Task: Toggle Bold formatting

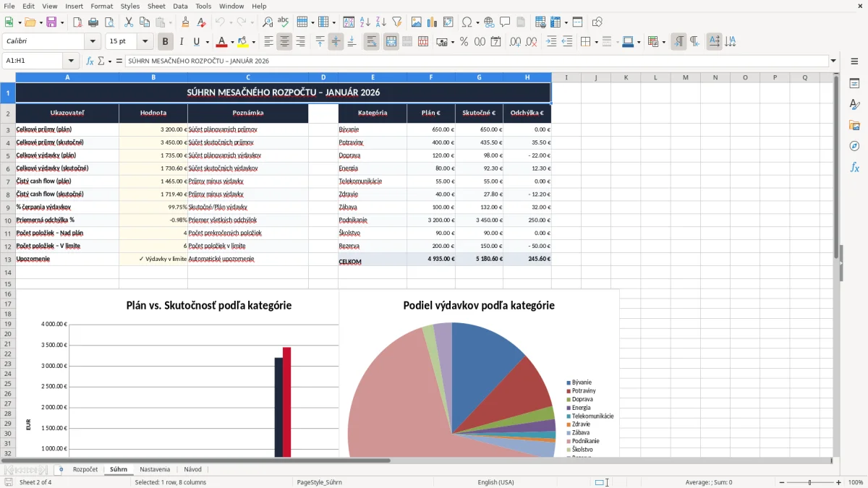Action: pyautogui.click(x=166, y=42)
